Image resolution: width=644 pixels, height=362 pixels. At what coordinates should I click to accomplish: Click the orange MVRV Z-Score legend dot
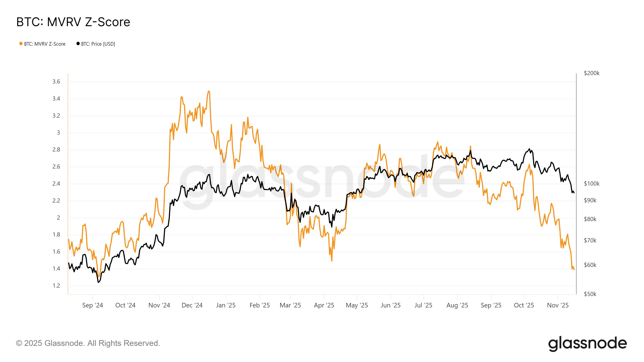click(x=21, y=44)
